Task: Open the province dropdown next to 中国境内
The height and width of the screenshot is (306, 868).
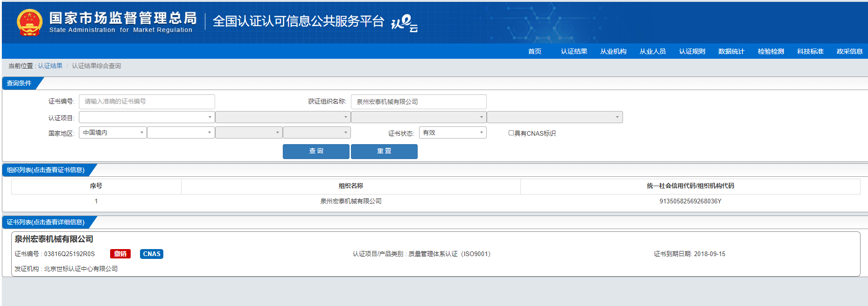Action: pos(181,132)
